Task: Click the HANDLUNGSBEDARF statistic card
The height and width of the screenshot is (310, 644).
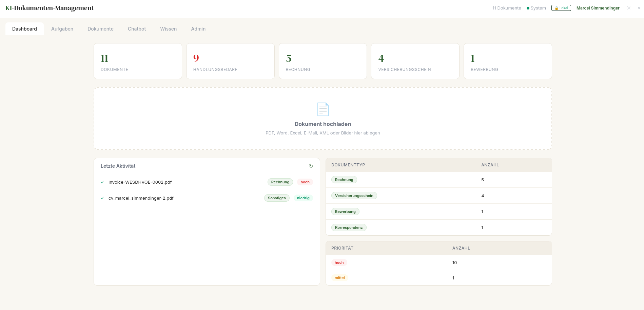Action: point(230,61)
